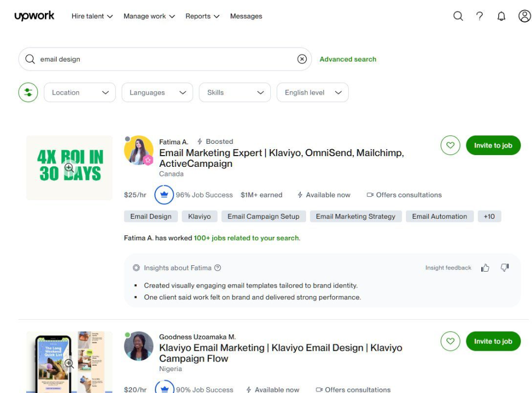Click the $1M+ earned text
532x393 pixels.
(x=261, y=195)
